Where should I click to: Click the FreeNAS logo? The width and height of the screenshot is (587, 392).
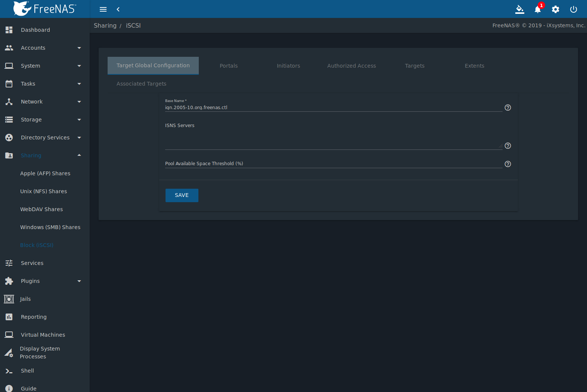(x=44, y=9)
